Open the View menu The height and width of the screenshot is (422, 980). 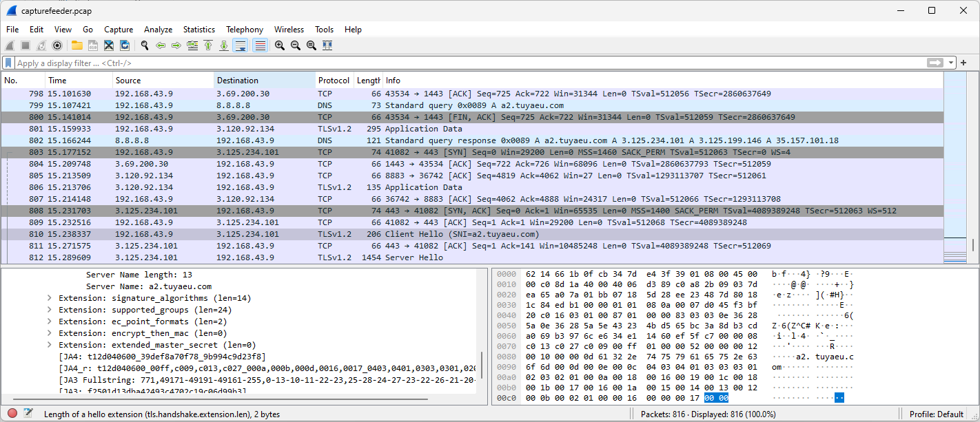63,30
